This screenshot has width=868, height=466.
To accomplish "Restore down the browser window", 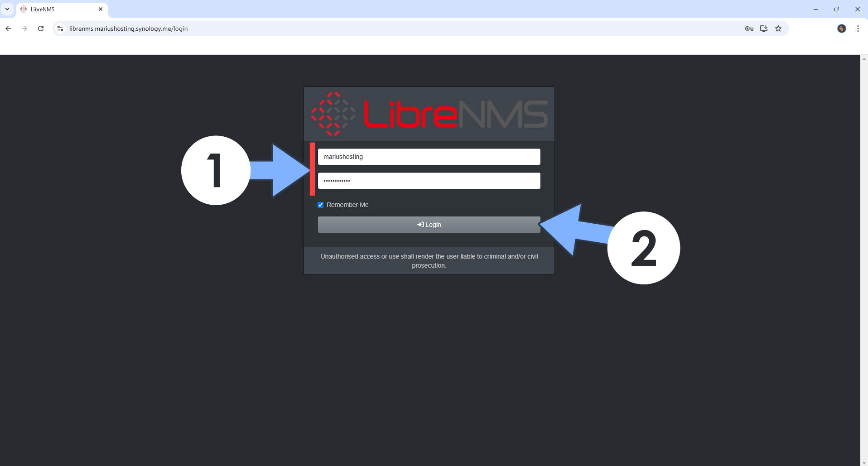I will coord(837,9).
